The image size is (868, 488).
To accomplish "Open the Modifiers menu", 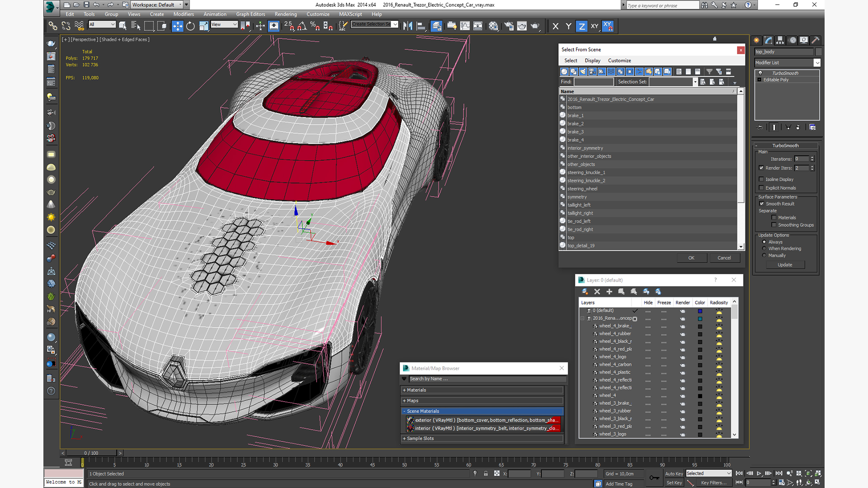I will coord(184,14).
